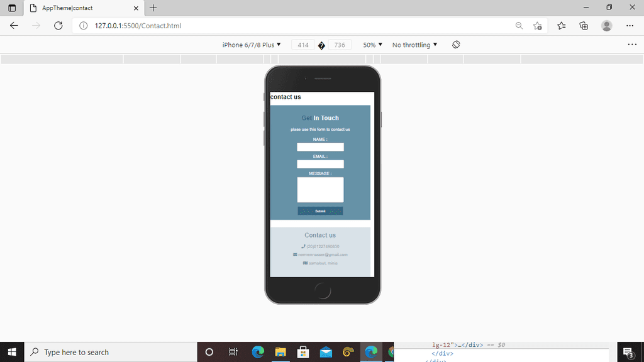644x362 pixels.
Task: Open the first Edge icon on taskbar
Action: click(258, 352)
